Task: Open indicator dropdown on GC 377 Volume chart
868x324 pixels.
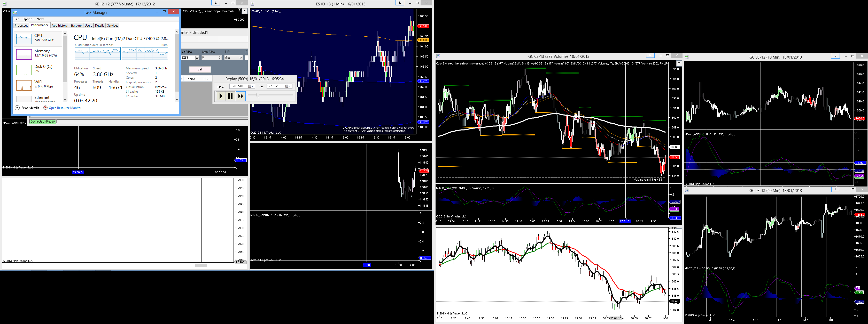Action: (x=679, y=63)
